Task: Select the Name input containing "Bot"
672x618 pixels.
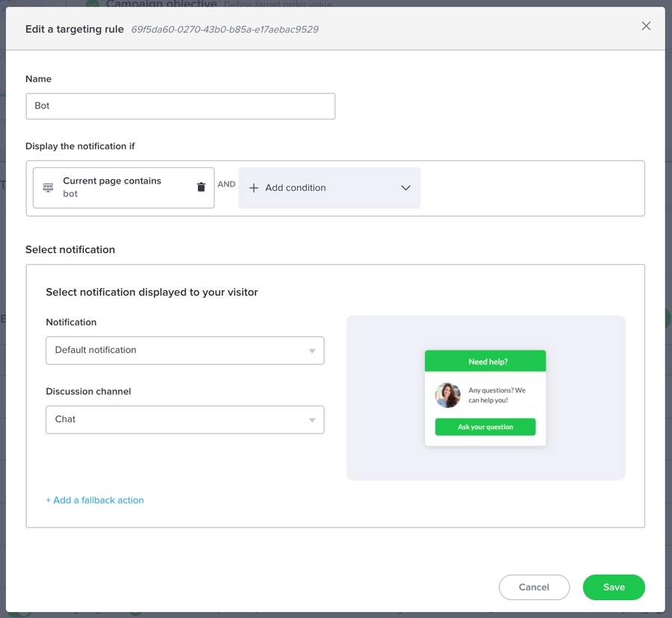Action: pos(180,106)
